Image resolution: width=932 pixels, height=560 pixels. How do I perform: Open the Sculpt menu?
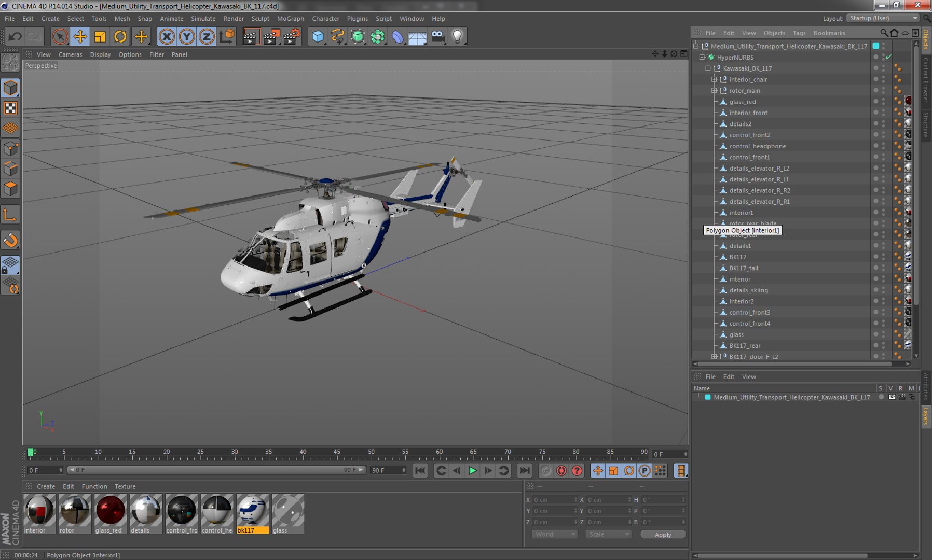tap(261, 18)
